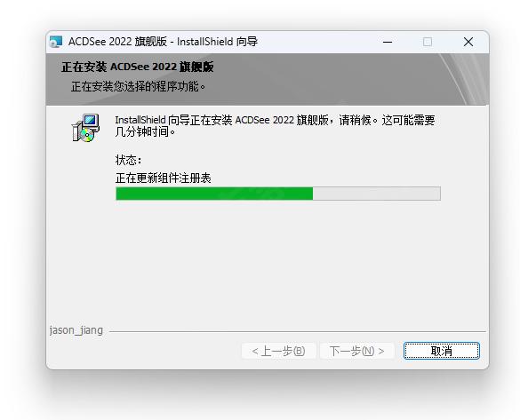The height and width of the screenshot is (420, 520).
Task: Click the status text 正在更新组件注册表
Action: 164,178
